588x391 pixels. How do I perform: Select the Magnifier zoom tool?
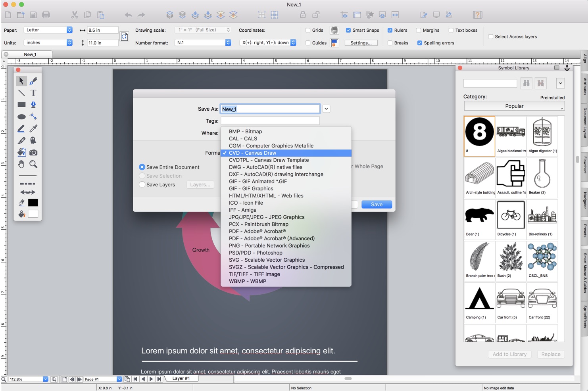[33, 164]
